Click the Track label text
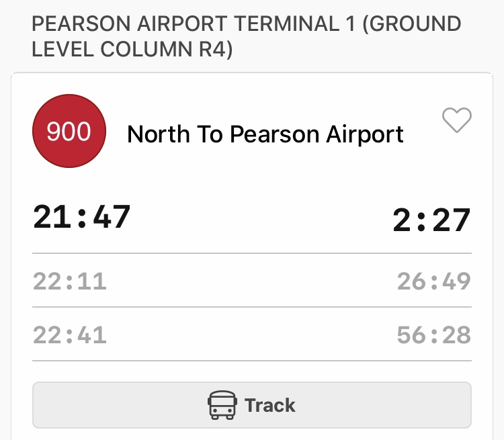 [x=270, y=405]
